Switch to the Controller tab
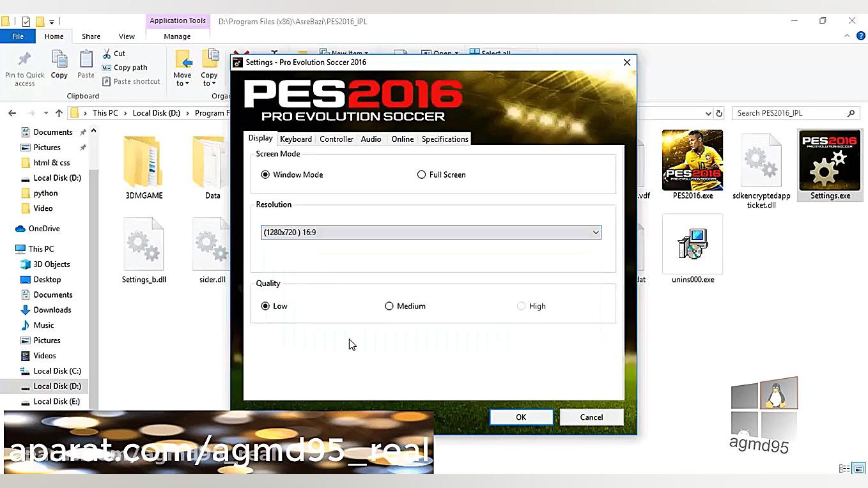The image size is (868, 488). [x=336, y=139]
